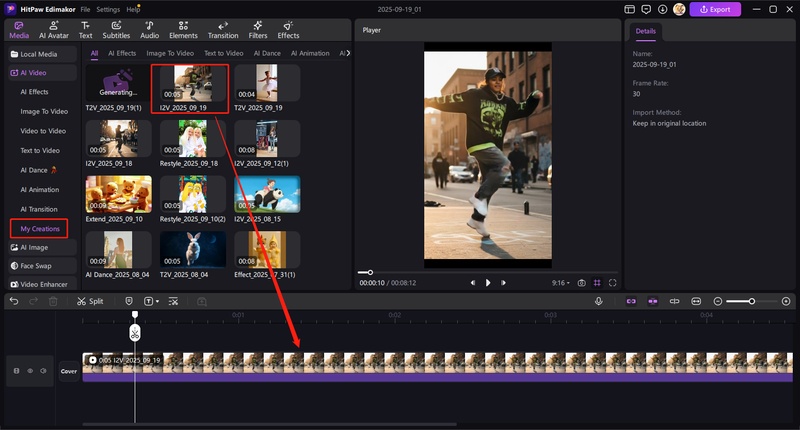Select Text to Video in sidebar
The height and width of the screenshot is (430, 800).
[x=40, y=150]
